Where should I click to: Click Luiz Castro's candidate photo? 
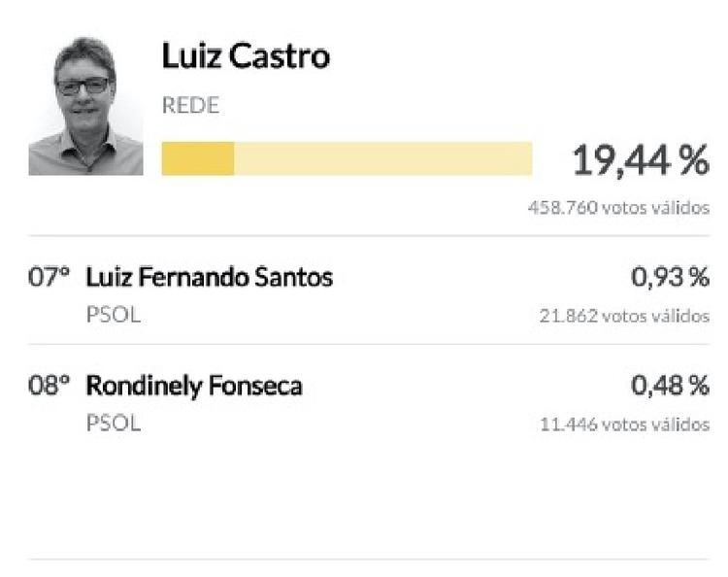85,106
